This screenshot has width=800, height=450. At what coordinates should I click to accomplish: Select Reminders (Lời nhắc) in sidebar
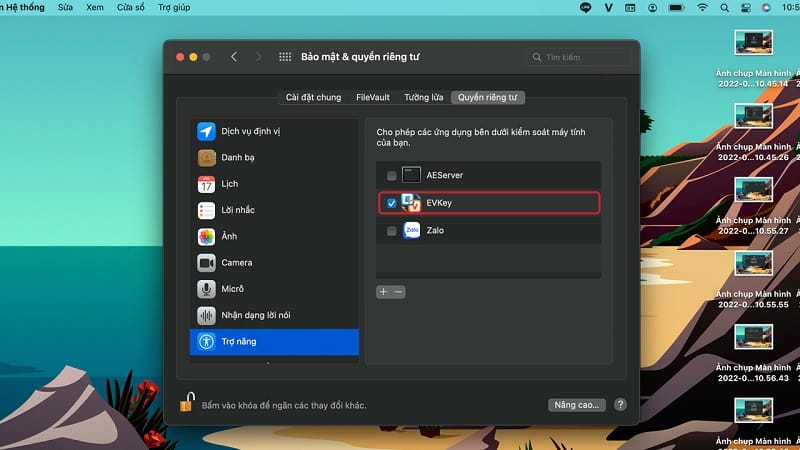(206, 210)
